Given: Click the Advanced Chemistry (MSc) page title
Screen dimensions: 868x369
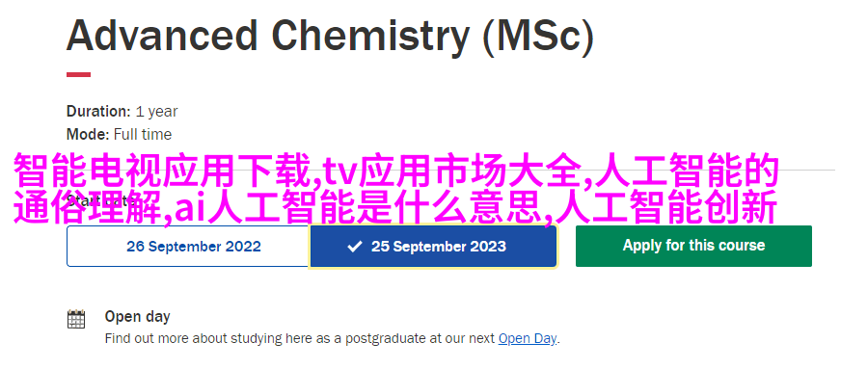Looking at the screenshot, I should pyautogui.click(x=330, y=36).
